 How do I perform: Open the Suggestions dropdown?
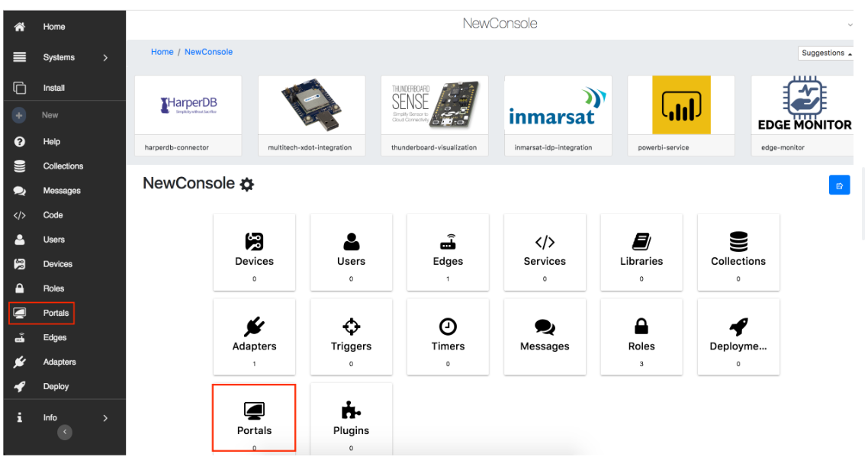coord(826,53)
